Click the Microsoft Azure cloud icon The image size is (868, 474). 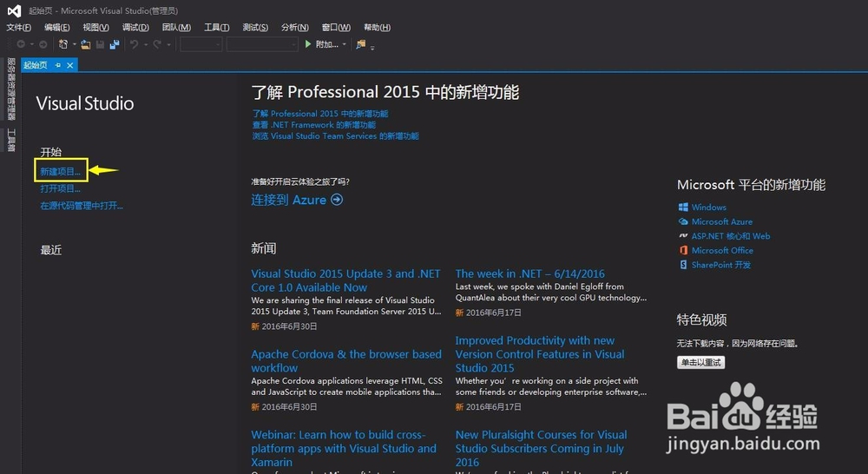683,221
